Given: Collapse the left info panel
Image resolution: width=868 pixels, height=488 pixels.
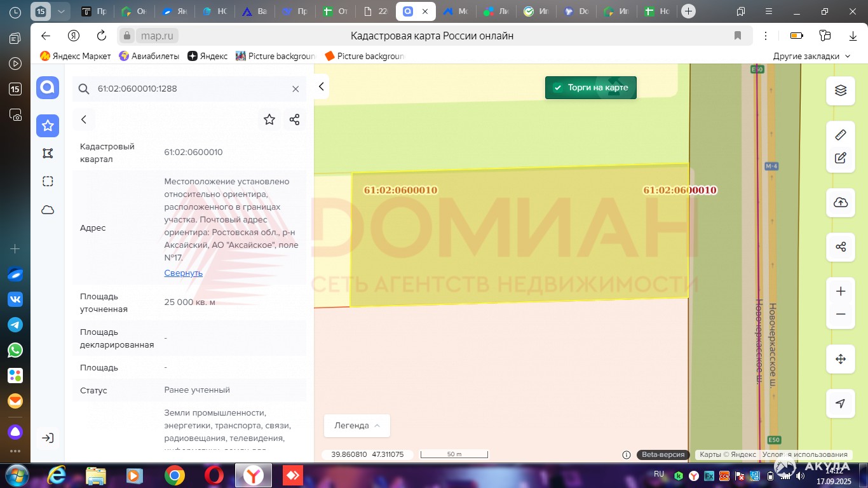Looking at the screenshot, I should coord(322,87).
